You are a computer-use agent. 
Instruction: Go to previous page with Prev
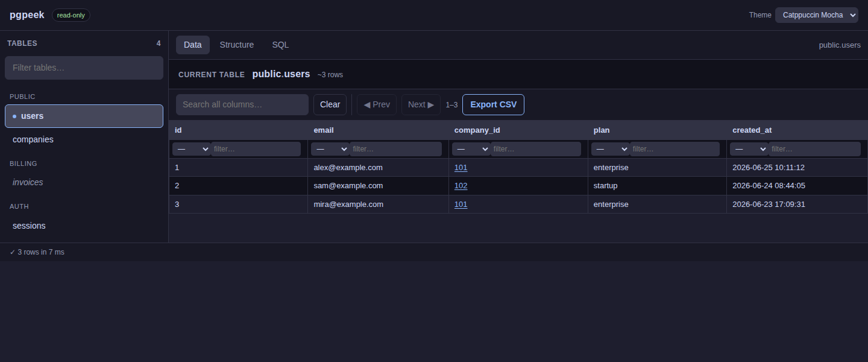click(x=377, y=104)
